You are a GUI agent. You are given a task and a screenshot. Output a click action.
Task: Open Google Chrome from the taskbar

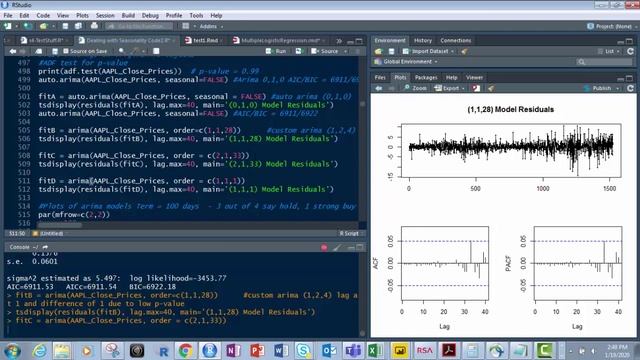tap(185, 351)
